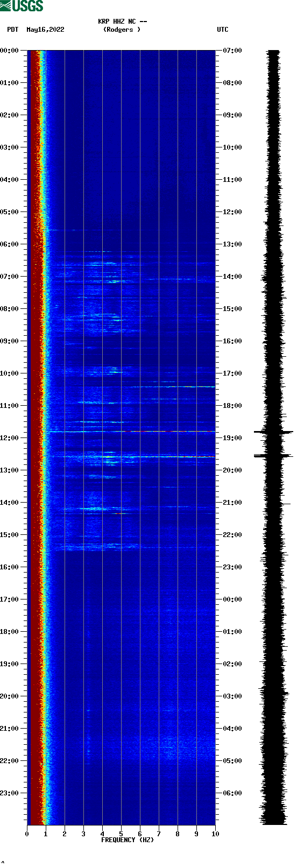Click the 05:00 UTC time label
Viewport: 297px width, 868px height.
point(232,761)
